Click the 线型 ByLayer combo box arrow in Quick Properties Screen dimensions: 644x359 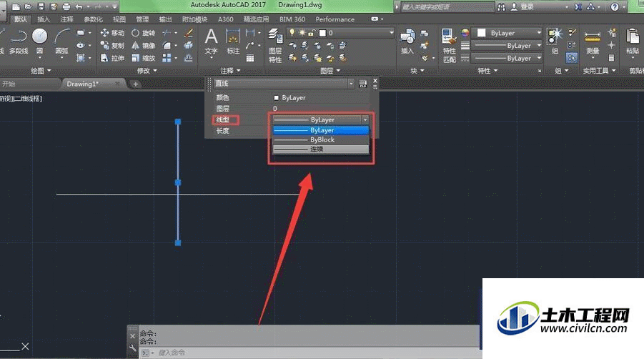click(365, 119)
